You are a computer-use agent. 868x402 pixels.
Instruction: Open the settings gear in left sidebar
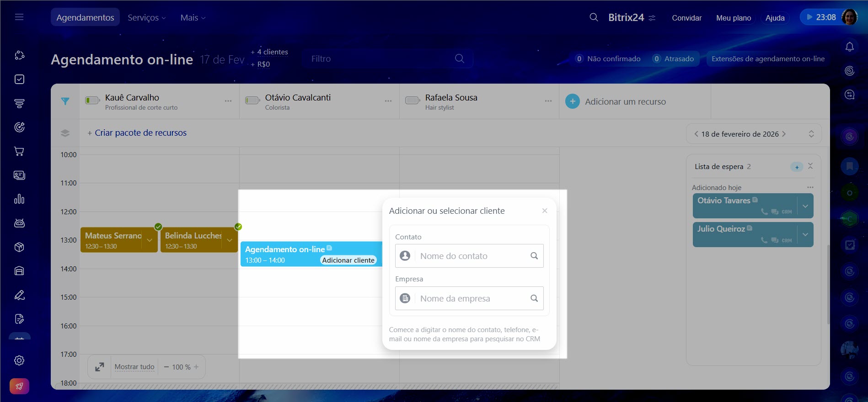(x=19, y=360)
